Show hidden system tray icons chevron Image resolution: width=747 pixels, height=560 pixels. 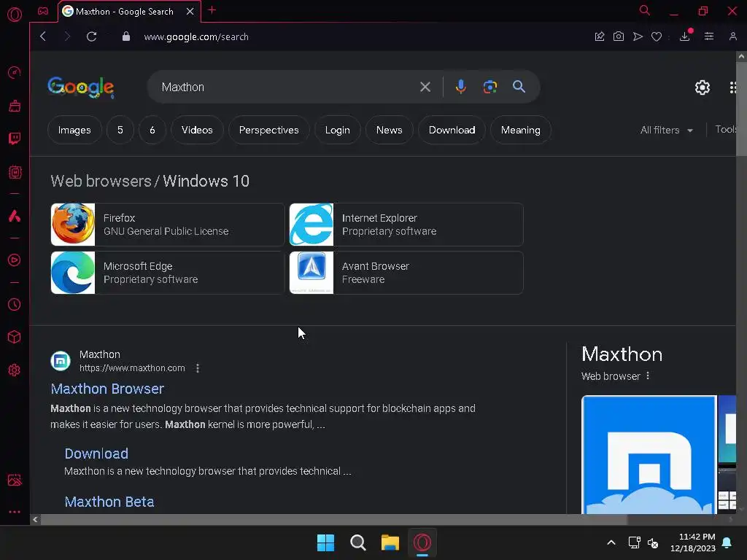(x=611, y=542)
